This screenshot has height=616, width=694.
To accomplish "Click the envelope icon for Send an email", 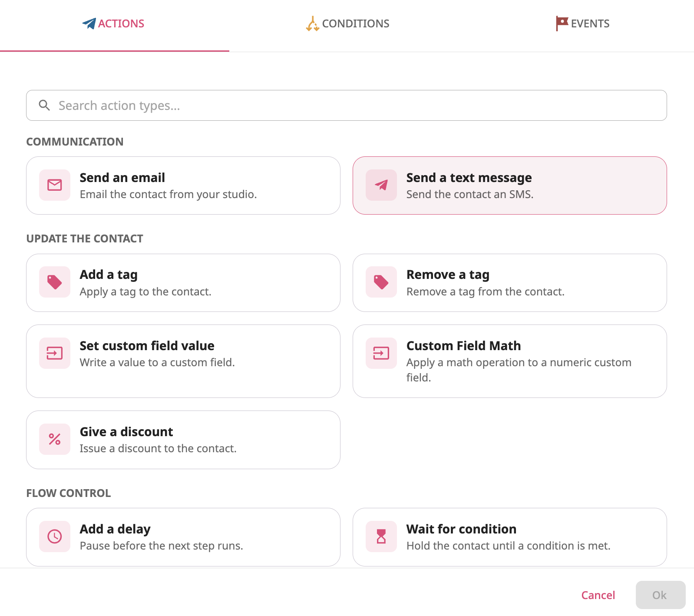I will (x=55, y=185).
